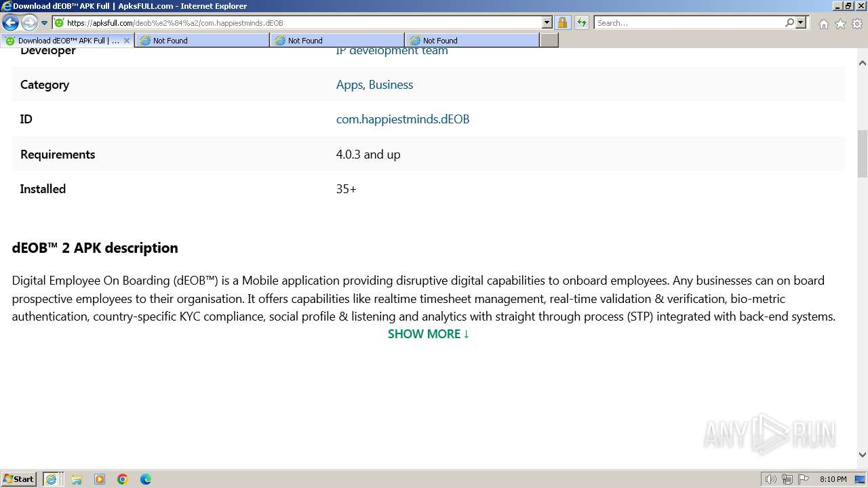The image size is (868, 488).
Task: Click the ID row label
Action: (26, 119)
